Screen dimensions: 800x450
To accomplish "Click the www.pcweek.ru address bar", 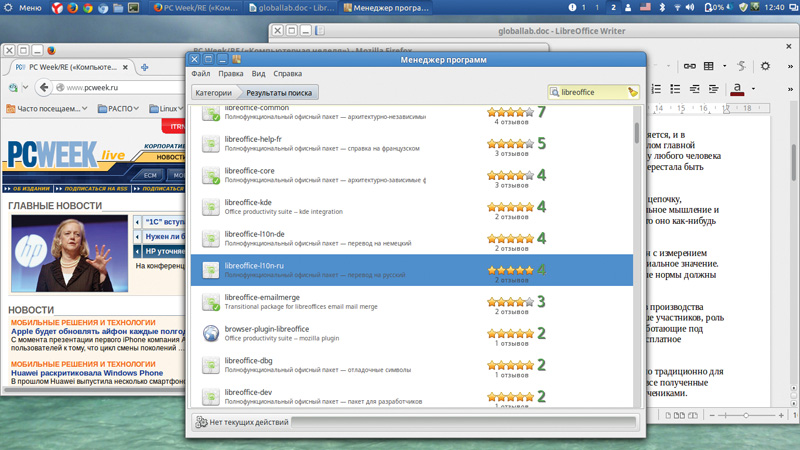I will [120, 87].
